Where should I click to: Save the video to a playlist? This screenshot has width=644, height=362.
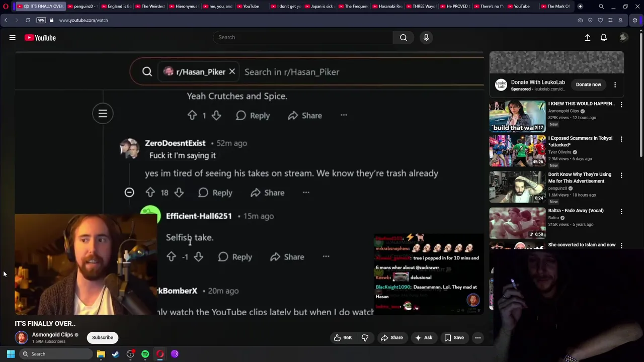(x=454, y=337)
